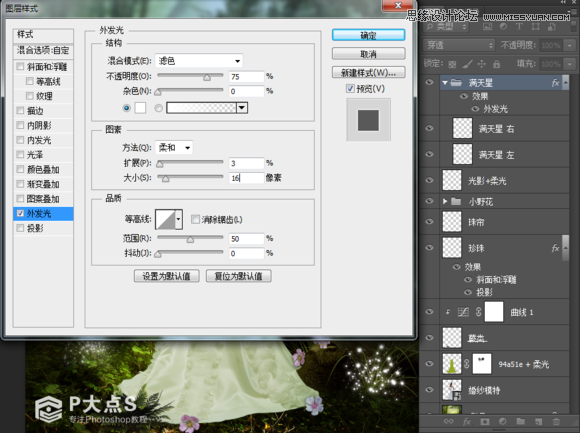
Task: Click the 取消 cancel button
Action: tap(368, 54)
